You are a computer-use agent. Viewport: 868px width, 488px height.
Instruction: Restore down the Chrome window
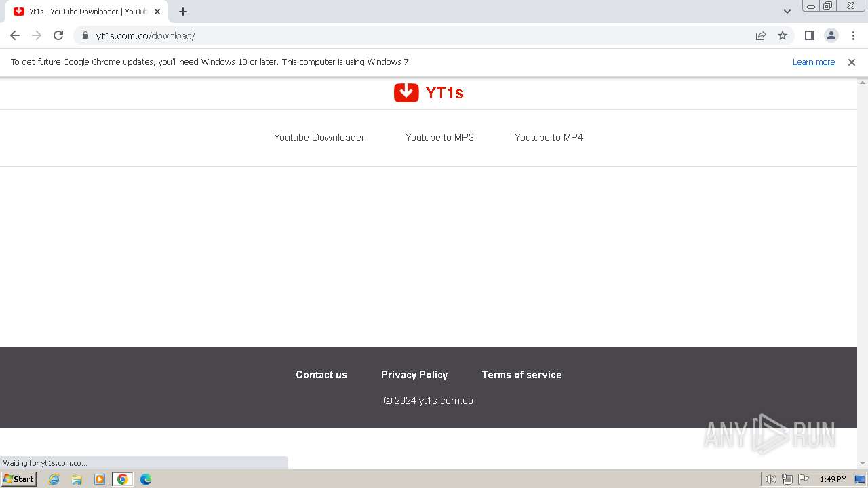[x=828, y=6]
